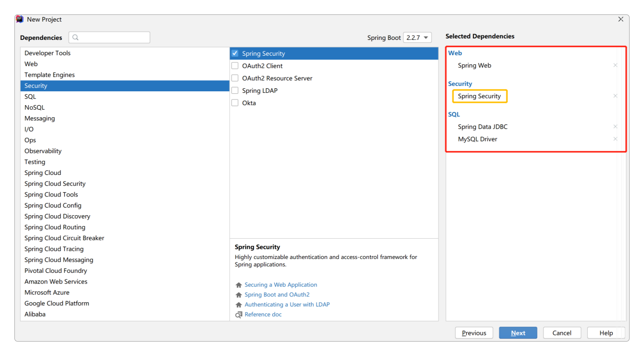Click the Reference doc icon
The image size is (644, 356).
(239, 315)
